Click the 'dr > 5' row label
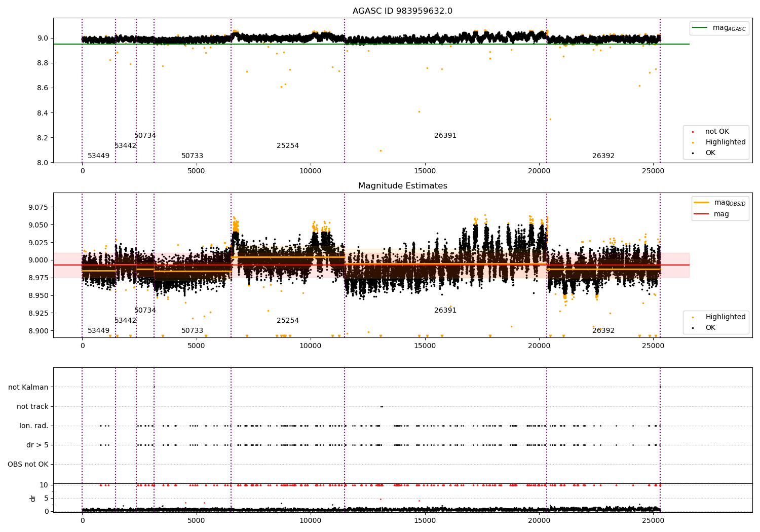Viewport: 760px width, 532px height. click(x=37, y=445)
